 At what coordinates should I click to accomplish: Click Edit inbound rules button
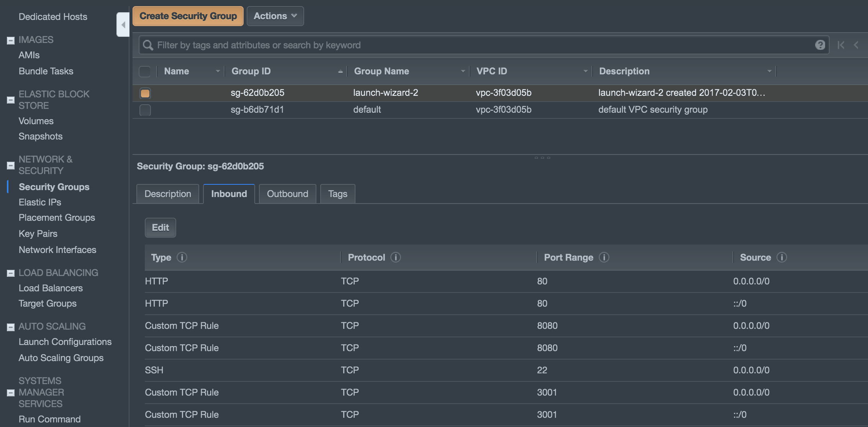coord(160,228)
